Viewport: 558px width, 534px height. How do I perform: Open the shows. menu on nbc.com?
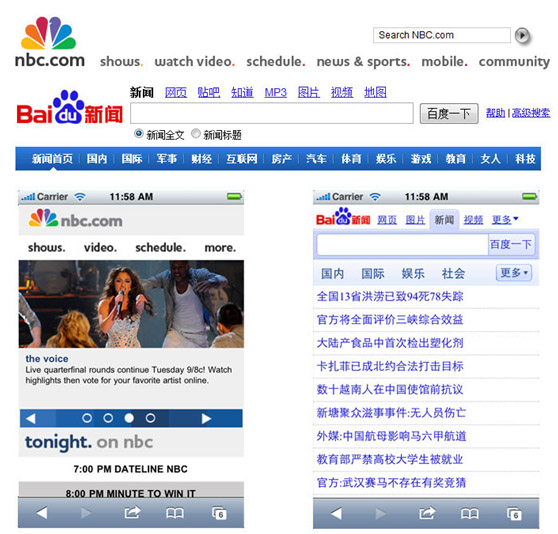point(121,62)
